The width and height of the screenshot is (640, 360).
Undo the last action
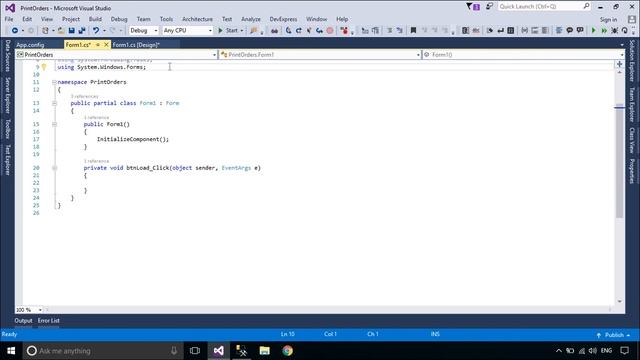coord(96,31)
